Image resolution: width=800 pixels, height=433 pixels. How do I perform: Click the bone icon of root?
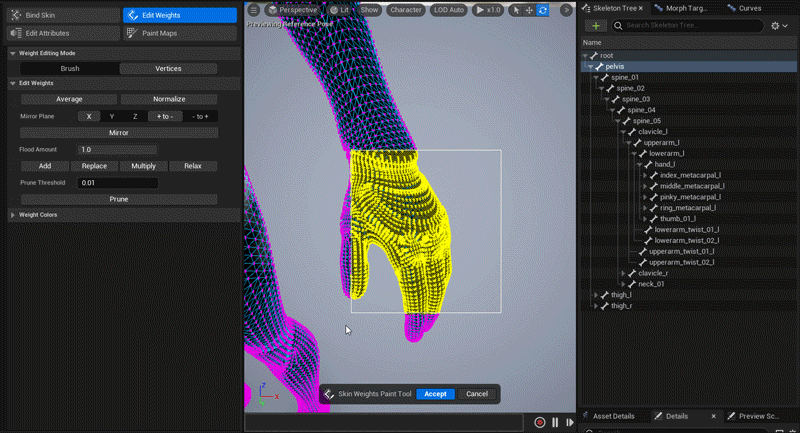point(594,56)
